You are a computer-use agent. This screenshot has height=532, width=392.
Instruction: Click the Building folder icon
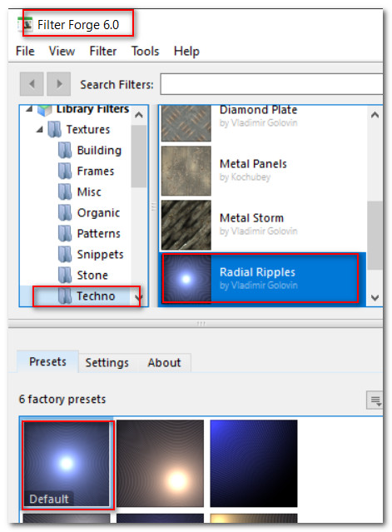pos(65,151)
